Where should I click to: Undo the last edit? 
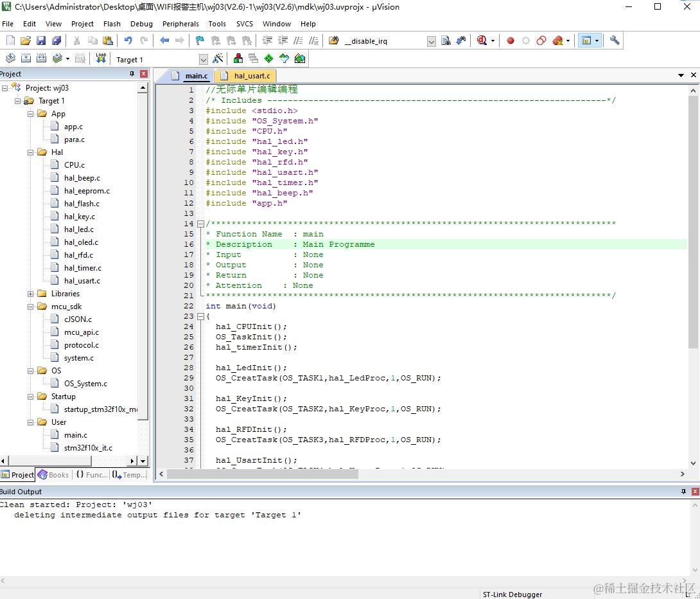coord(128,40)
